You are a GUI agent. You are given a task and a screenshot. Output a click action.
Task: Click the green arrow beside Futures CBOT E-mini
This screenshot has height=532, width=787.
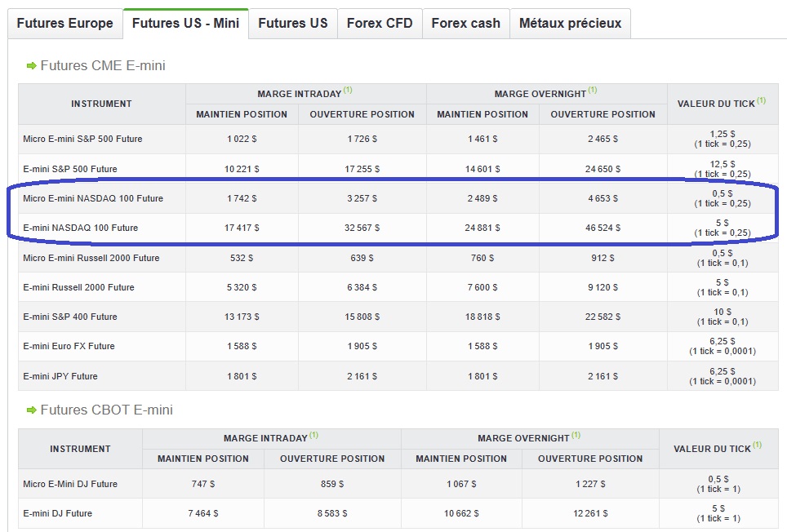point(31,410)
